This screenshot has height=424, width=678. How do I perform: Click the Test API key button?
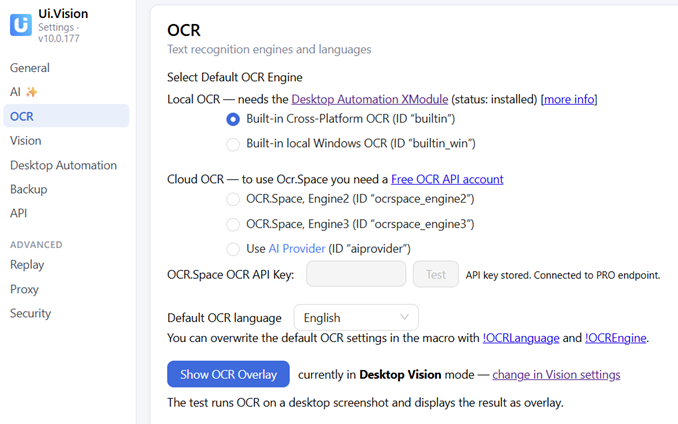[436, 274]
